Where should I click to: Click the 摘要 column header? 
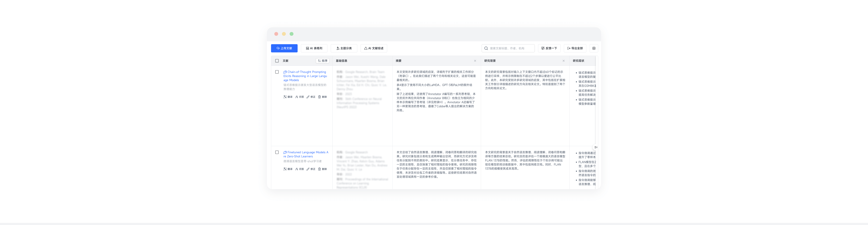(399, 61)
